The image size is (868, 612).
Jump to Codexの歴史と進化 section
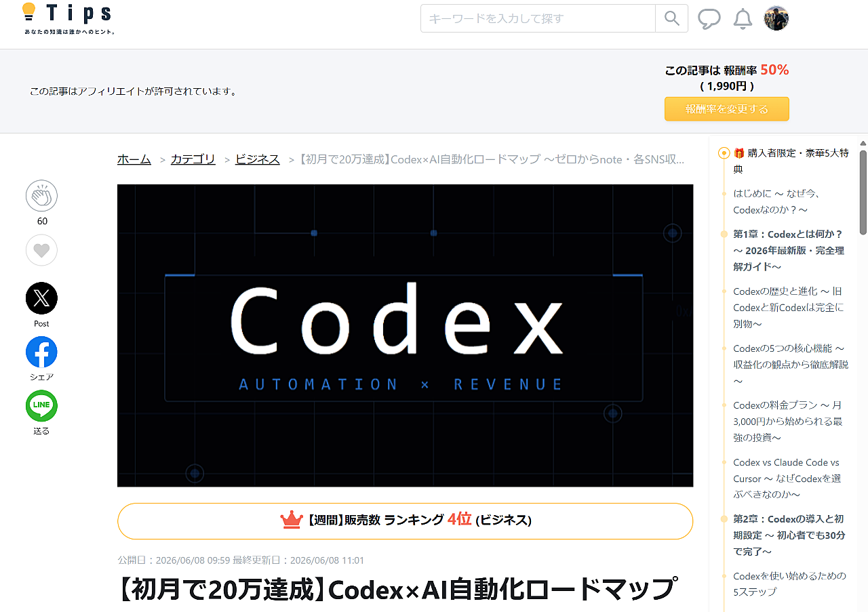click(x=789, y=308)
